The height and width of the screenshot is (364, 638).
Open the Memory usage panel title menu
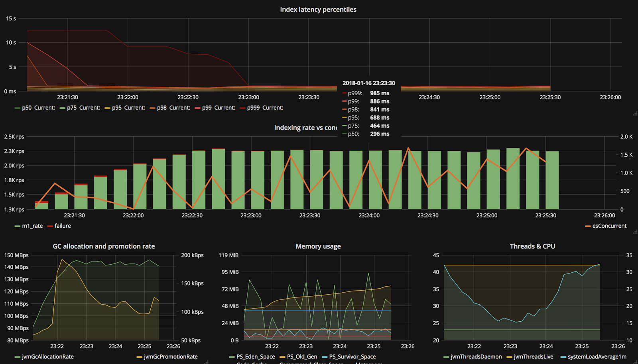click(x=318, y=246)
